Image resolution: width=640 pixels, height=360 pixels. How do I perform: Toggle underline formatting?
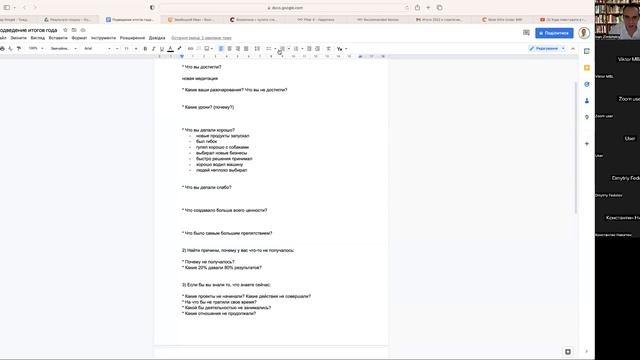162,49
